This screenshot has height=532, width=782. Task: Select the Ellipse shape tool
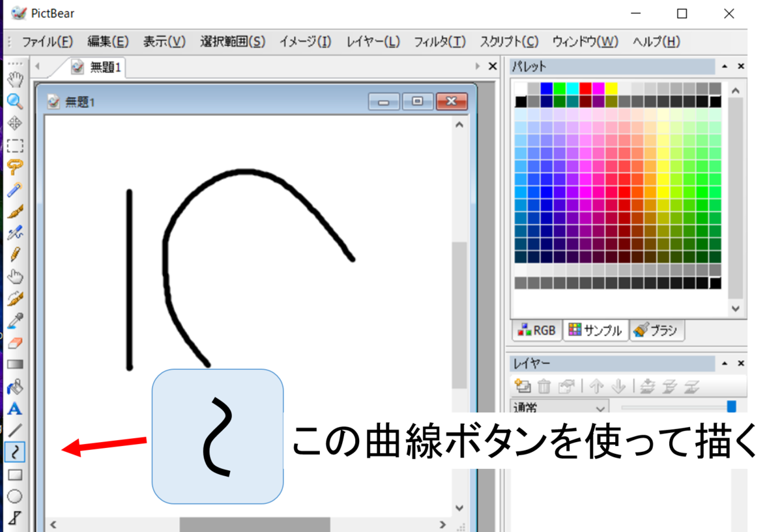(x=14, y=497)
